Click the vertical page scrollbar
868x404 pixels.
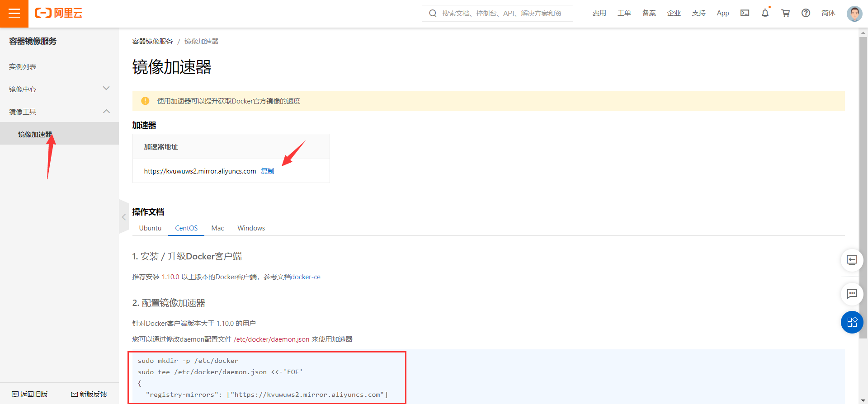point(863,188)
